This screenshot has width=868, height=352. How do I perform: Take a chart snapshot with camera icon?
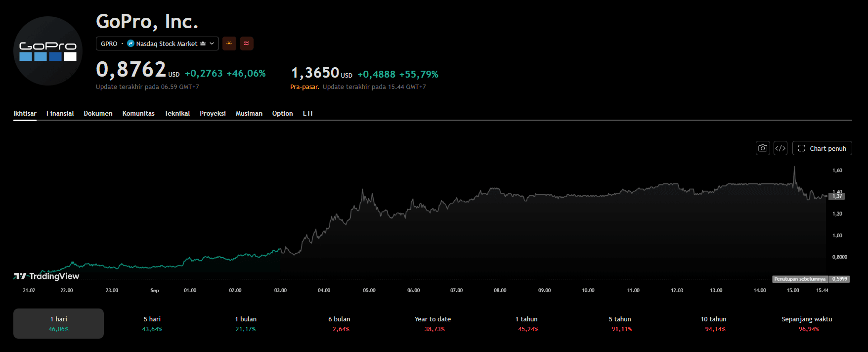click(763, 148)
